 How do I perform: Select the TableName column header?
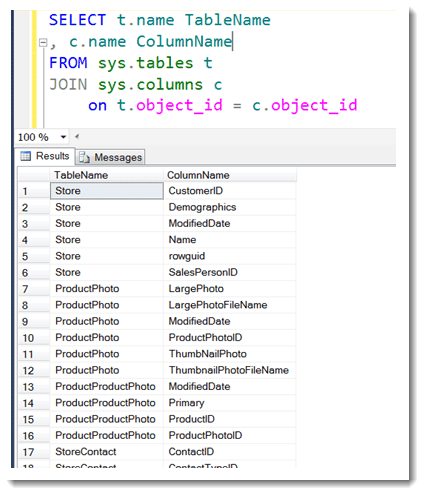(x=107, y=175)
